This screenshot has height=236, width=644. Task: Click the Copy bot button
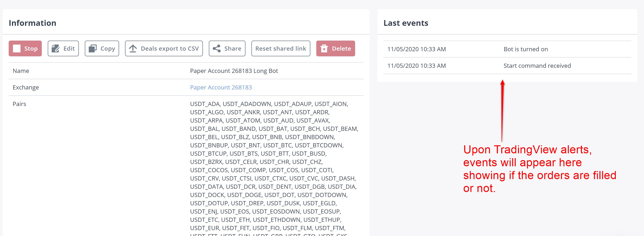tap(102, 48)
